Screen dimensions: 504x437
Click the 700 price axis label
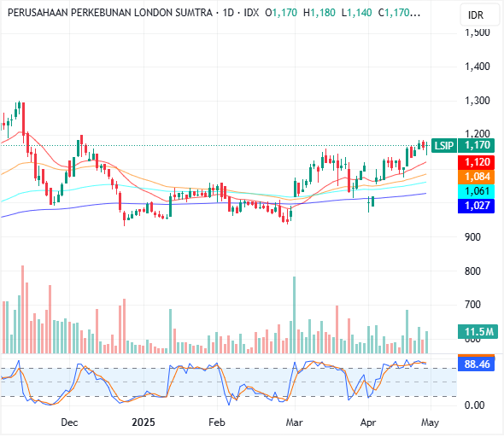472,305
